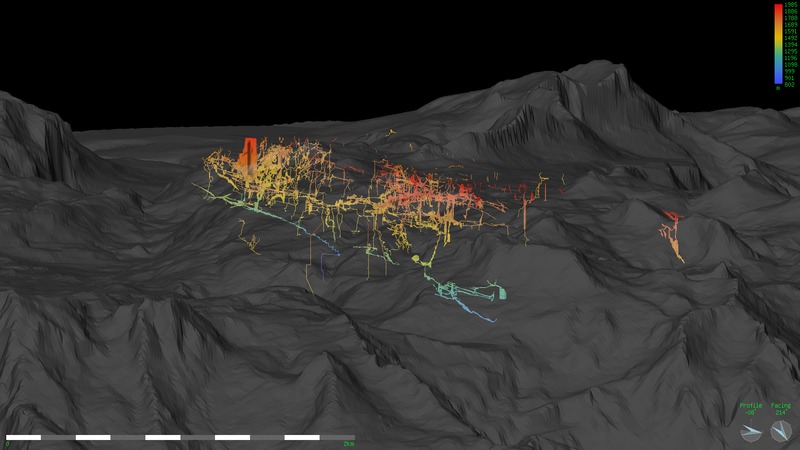Click the last grey segment of the scale bar
The height and width of the screenshot is (450, 800).
click(336, 437)
